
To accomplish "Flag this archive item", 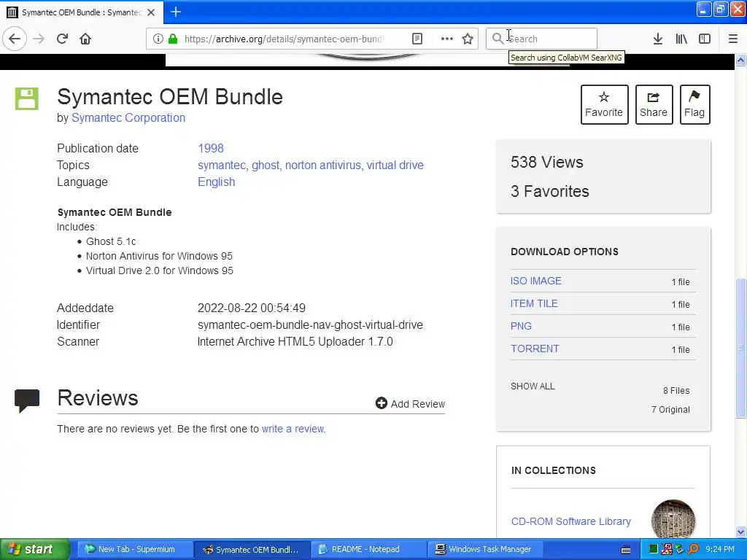I will tap(694, 104).
